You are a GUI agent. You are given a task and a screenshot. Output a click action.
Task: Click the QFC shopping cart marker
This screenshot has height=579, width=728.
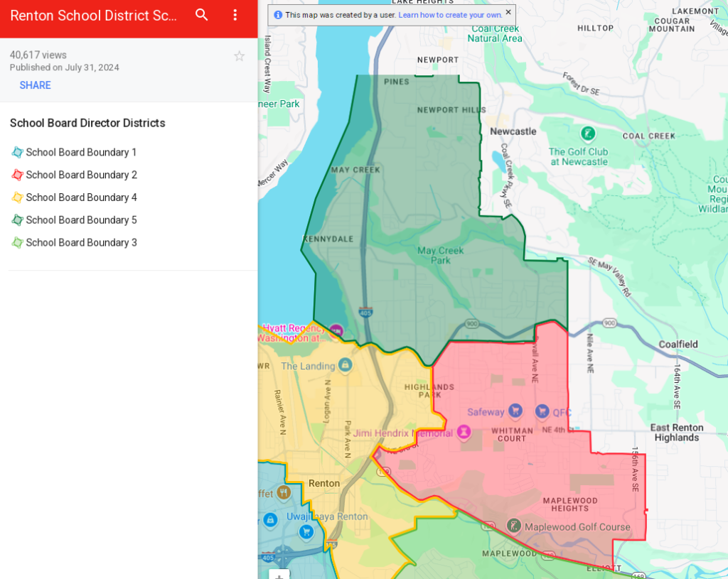tap(542, 411)
